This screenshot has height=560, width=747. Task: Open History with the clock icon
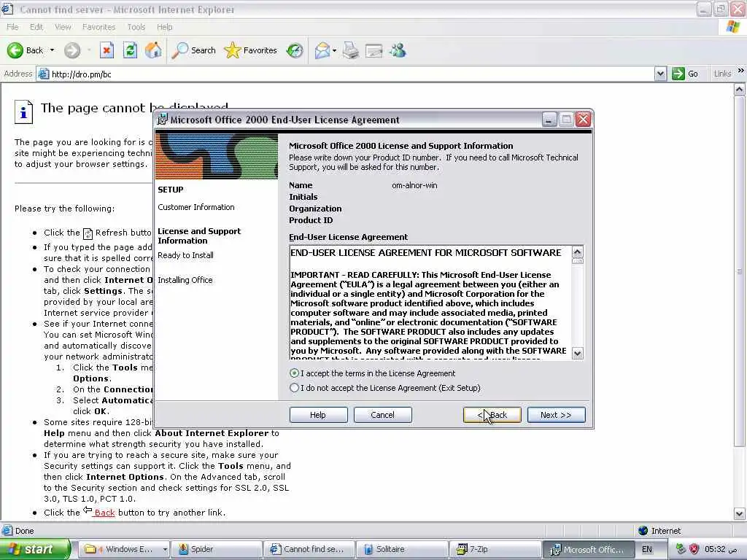(x=295, y=50)
